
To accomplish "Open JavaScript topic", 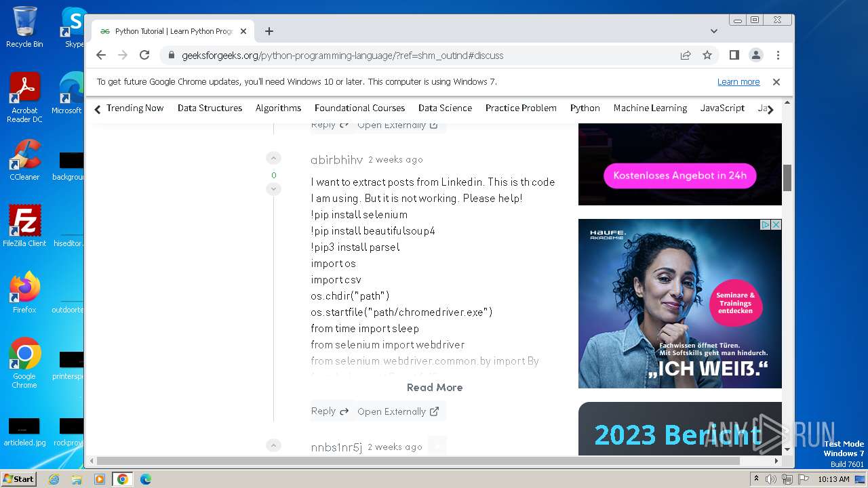I will (x=722, y=108).
